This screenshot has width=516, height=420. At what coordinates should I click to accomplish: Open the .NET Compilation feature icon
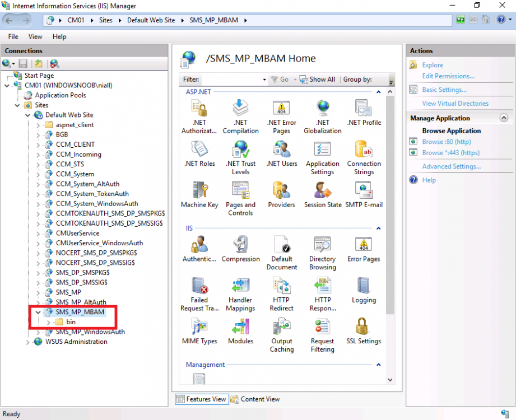click(x=240, y=116)
